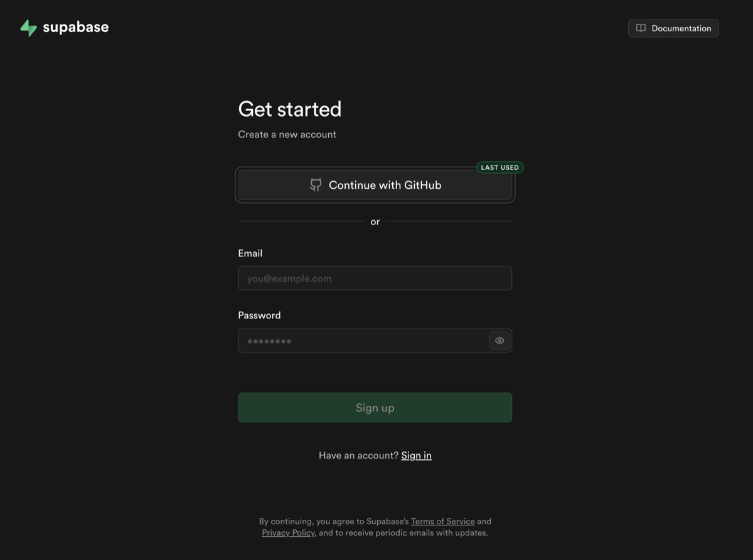This screenshot has width=753, height=560.
Task: Focus the Password input field
Action: [x=363, y=341]
